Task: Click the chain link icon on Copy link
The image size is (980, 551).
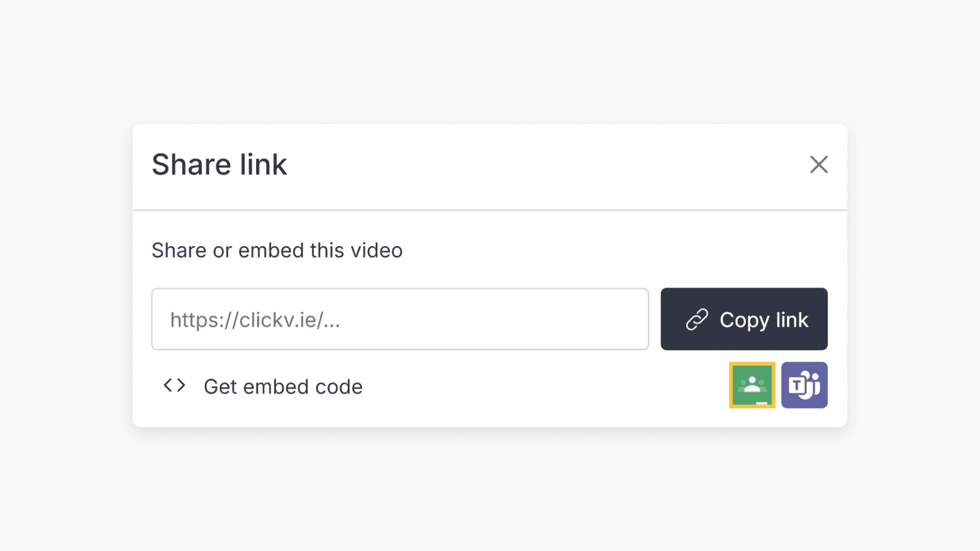Action: pos(697,319)
